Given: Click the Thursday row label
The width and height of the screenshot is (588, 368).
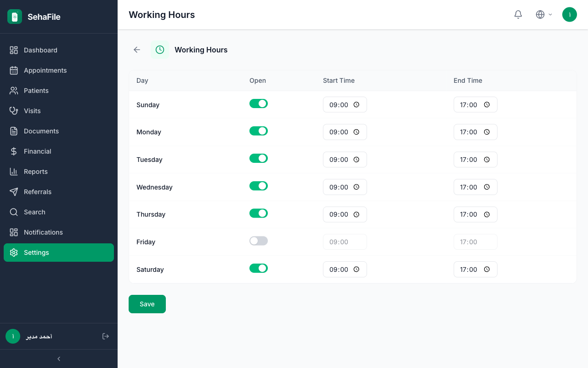Looking at the screenshot, I should (151, 214).
